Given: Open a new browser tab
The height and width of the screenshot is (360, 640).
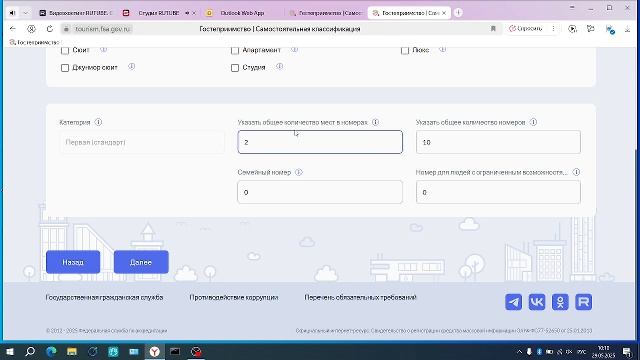Looking at the screenshot, I should (458, 13).
